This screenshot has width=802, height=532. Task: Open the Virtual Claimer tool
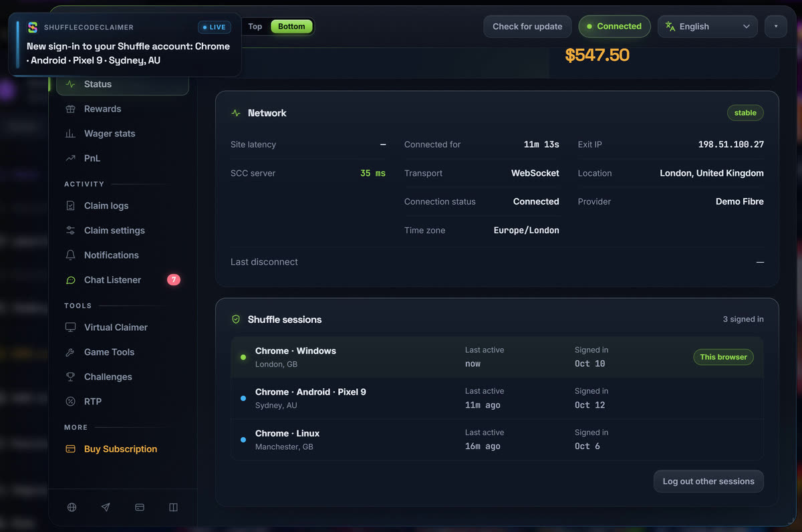point(122,327)
